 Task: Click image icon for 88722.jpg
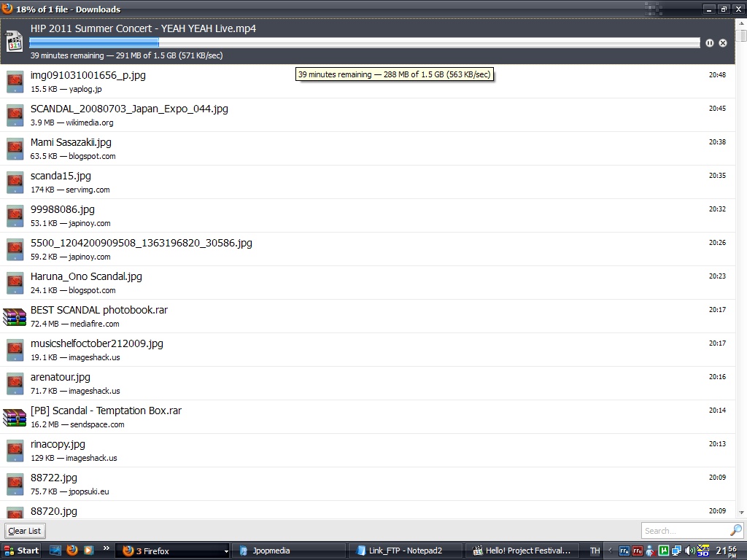tap(15, 485)
